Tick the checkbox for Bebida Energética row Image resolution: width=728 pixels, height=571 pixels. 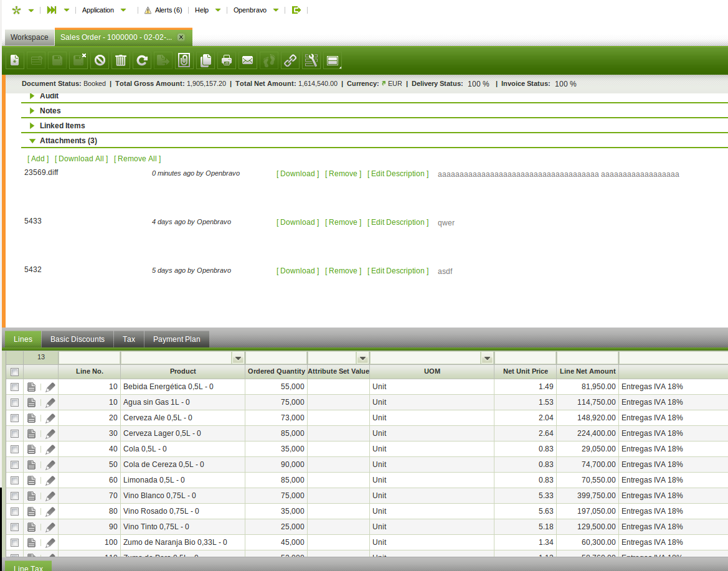14,387
